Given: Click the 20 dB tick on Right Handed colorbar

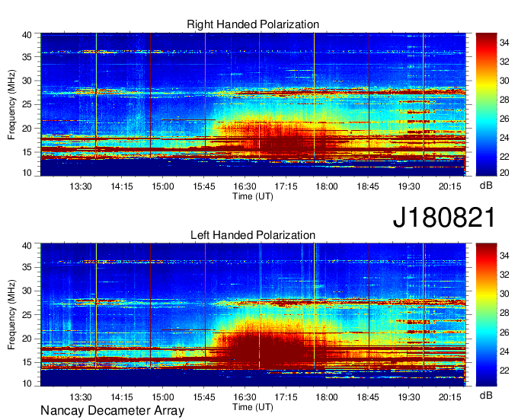Looking at the screenshot, I should 504,173.
